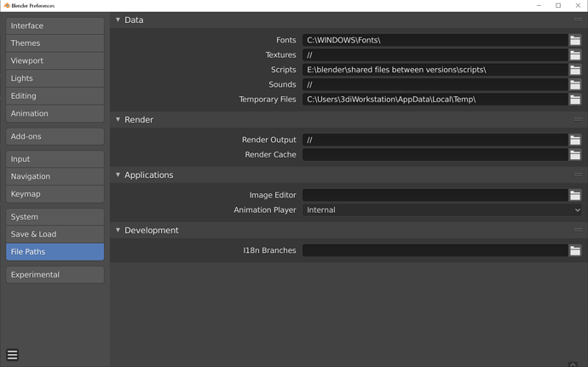Grab the Render panel drag handle
This screenshot has width=588, height=367.
coord(578,119)
